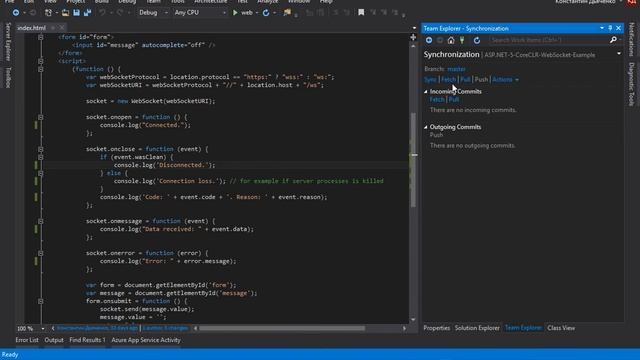The height and width of the screenshot is (360, 640).
Task: Click the master branch link
Action: pyautogui.click(x=456, y=69)
